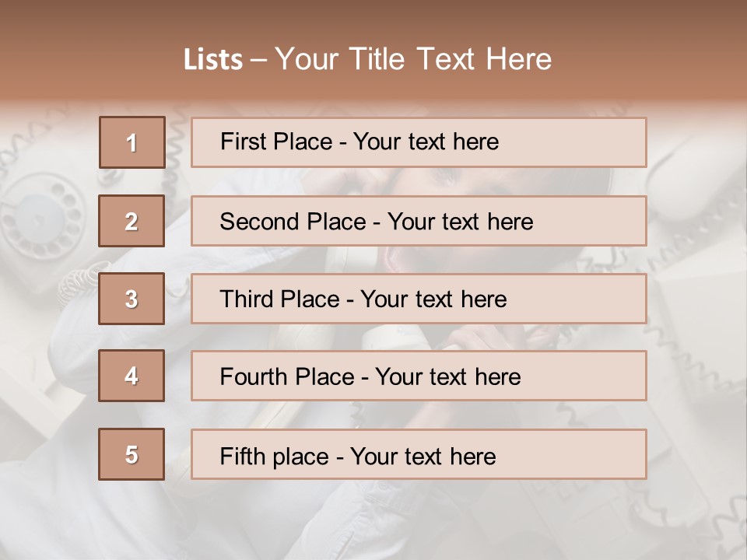Select the number 4 square
The width and height of the screenshot is (747, 560).
132,376
